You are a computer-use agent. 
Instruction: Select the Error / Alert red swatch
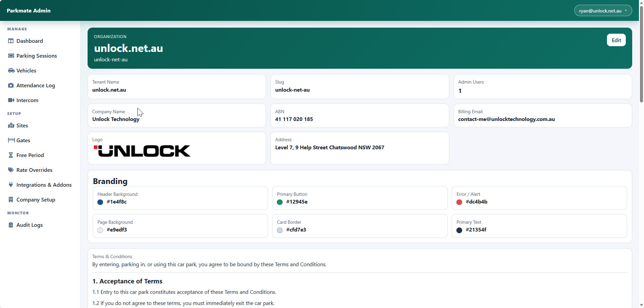[x=459, y=202]
